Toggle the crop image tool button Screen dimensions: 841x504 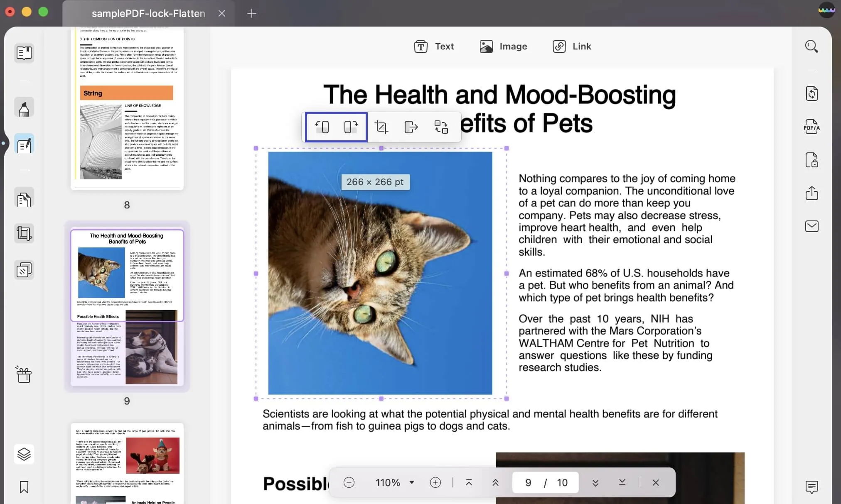381,127
